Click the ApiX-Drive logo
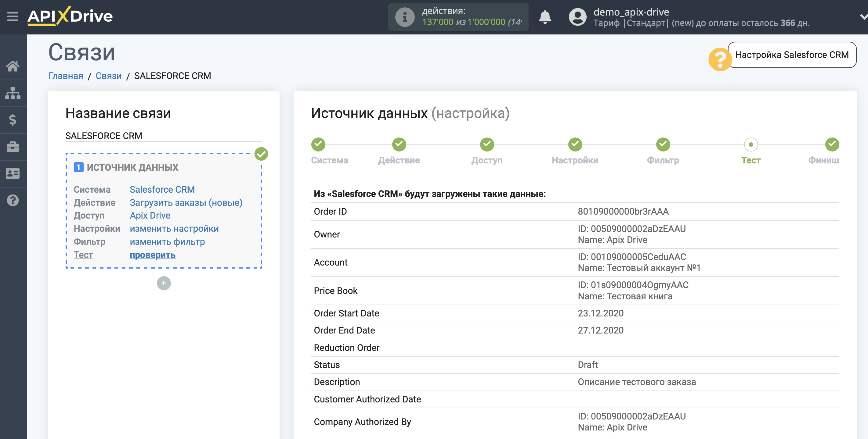 [x=70, y=16]
